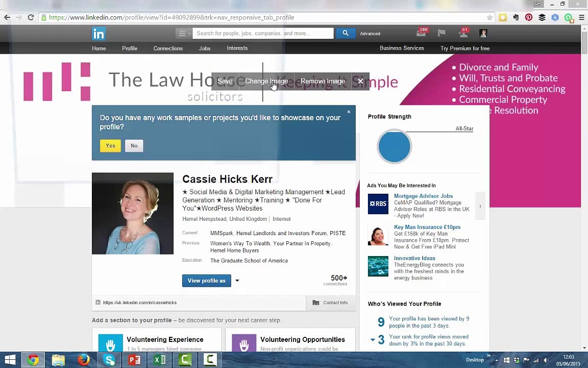Click the LinkedIn logo icon
The width and height of the screenshot is (588, 368).
click(x=99, y=34)
